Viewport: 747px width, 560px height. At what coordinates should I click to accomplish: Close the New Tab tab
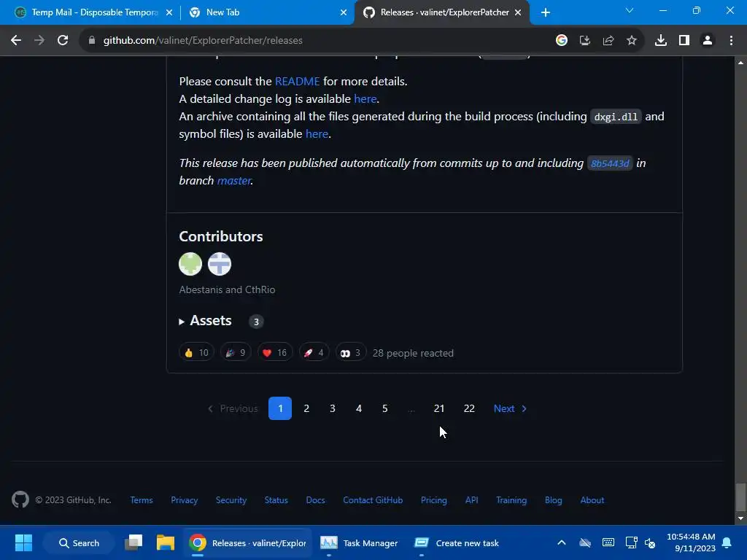point(344,12)
